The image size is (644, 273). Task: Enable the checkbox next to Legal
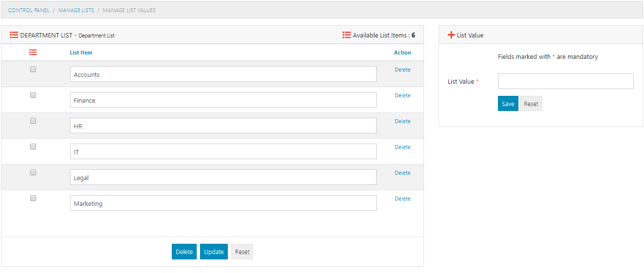pos(33,173)
